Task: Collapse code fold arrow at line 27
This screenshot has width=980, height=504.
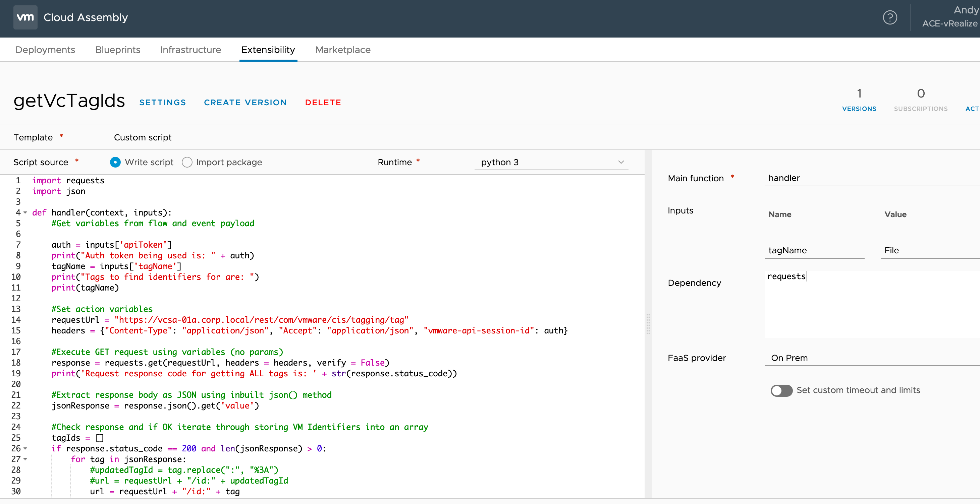Action: pyautogui.click(x=25, y=459)
